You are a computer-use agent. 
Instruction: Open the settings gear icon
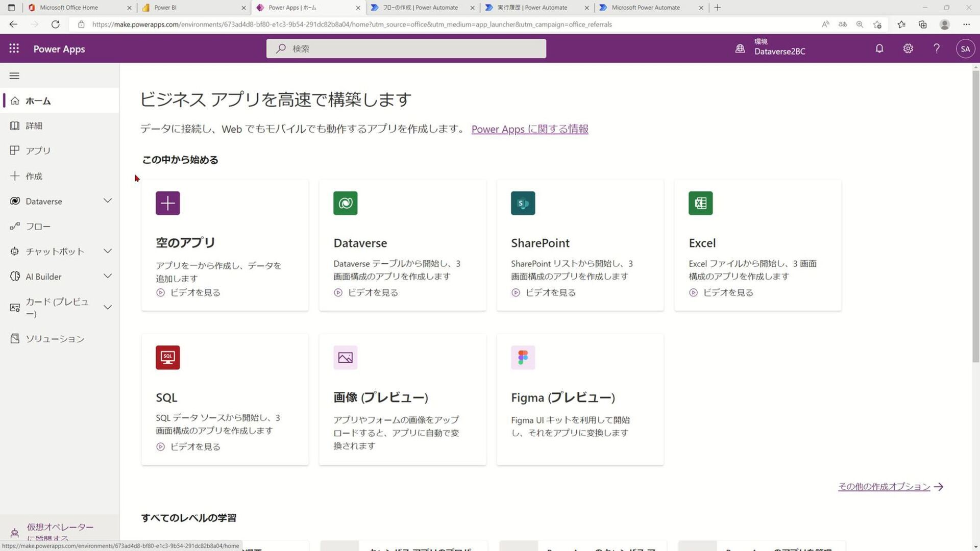(908, 48)
